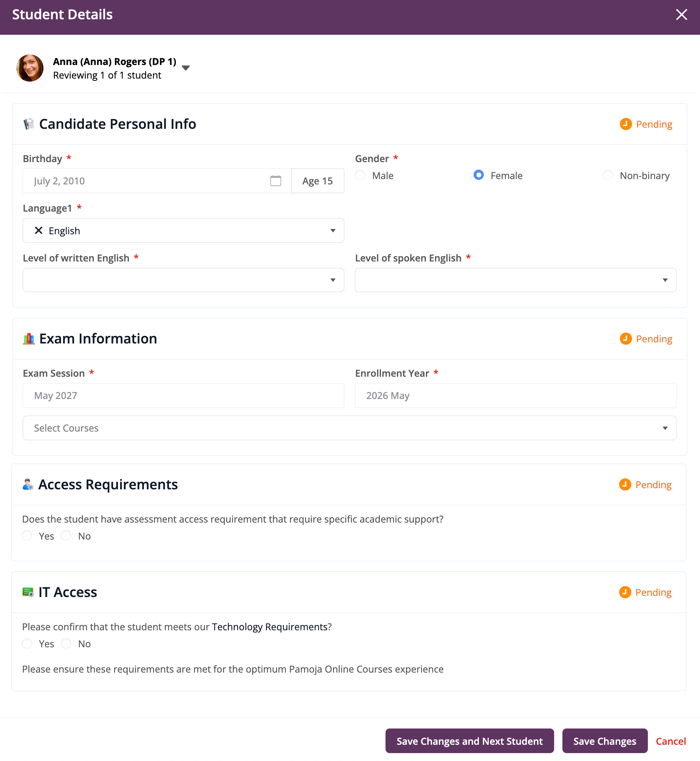Click the calendar icon in Birthday field
Screen dimensions: 700x761
[276, 181]
